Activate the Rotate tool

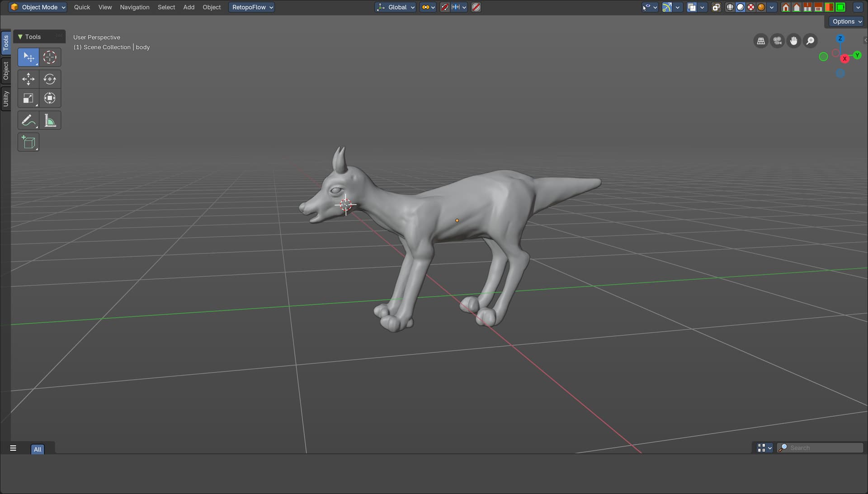pyautogui.click(x=50, y=79)
